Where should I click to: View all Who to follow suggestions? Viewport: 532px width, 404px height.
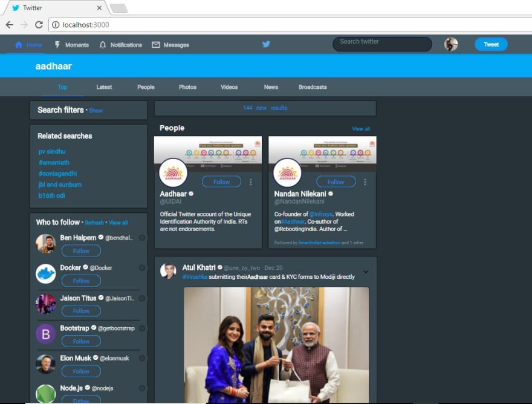[118, 223]
